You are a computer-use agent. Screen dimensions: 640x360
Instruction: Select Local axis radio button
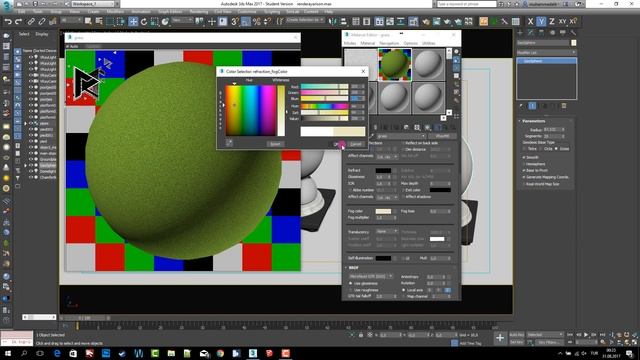(404, 290)
